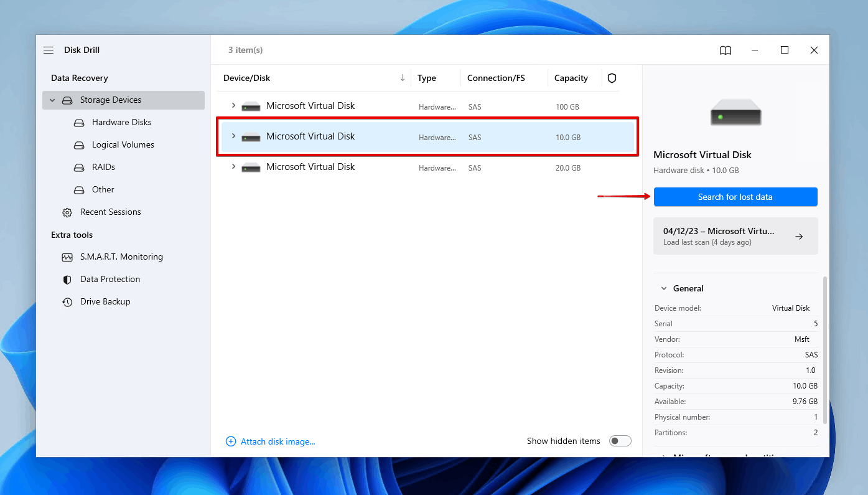
Task: Select Logical Volumes in sidebar
Action: click(123, 145)
